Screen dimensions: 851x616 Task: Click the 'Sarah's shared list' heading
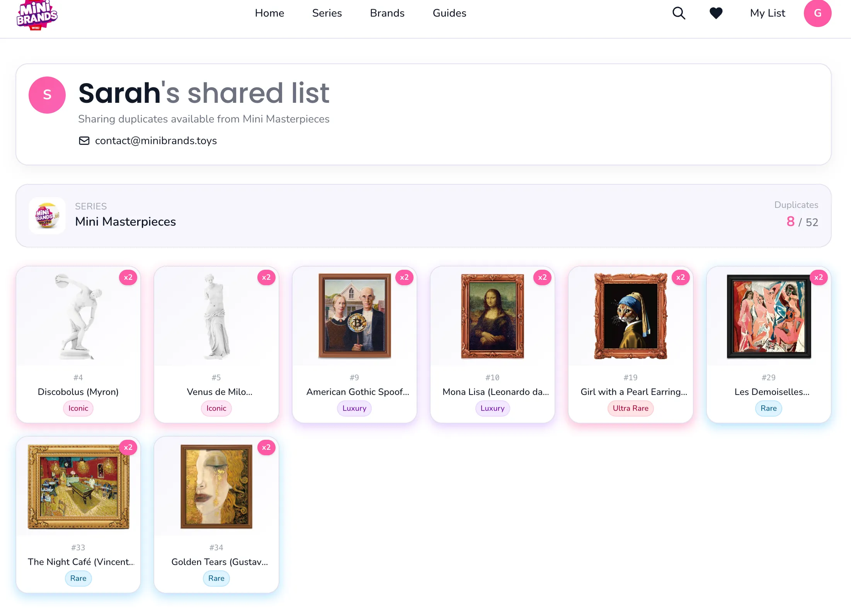coord(204,93)
